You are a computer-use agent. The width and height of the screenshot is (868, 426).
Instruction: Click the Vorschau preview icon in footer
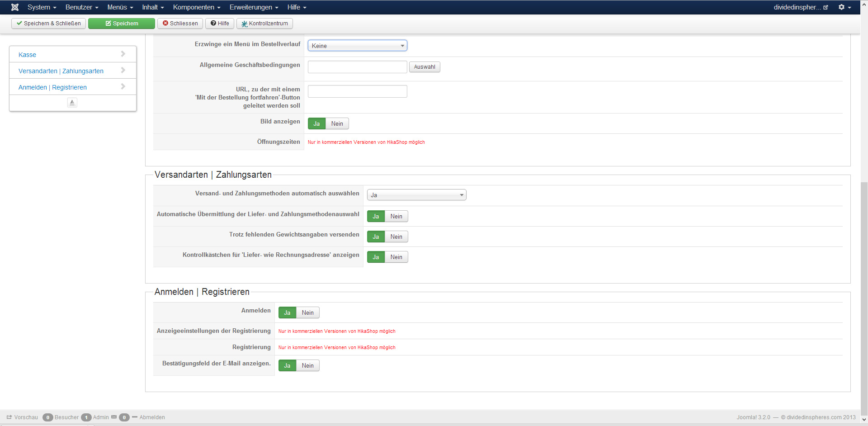(x=9, y=417)
